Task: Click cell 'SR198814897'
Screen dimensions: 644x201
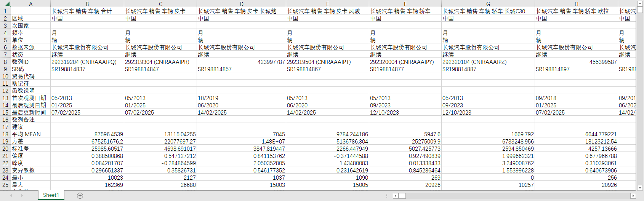Action: click(x=576, y=69)
